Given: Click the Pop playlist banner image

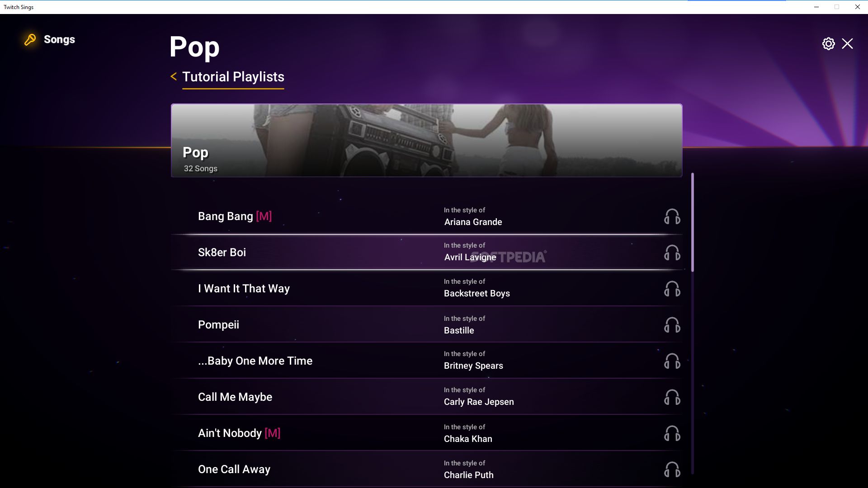Looking at the screenshot, I should [x=426, y=141].
